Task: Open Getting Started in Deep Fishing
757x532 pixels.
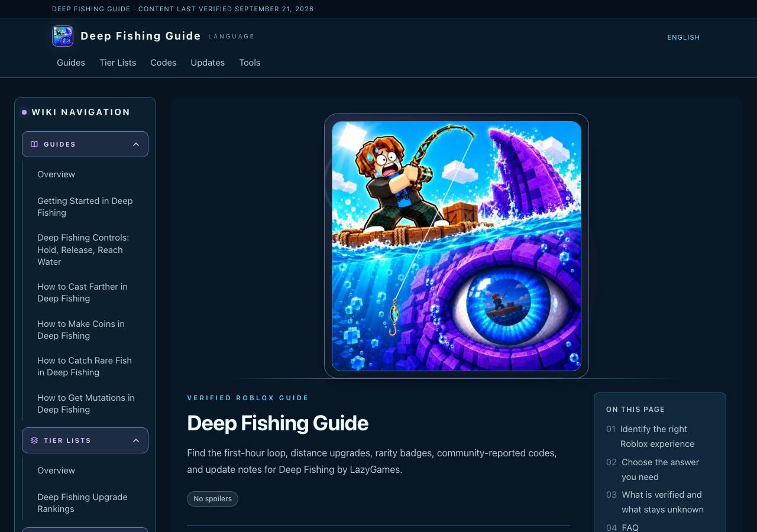Action: point(85,207)
